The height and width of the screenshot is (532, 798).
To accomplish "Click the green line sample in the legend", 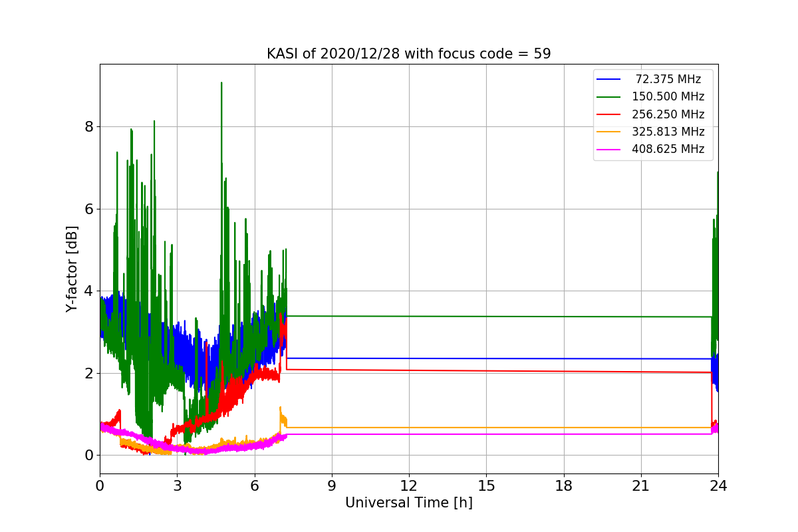I will pyautogui.click(x=609, y=97).
